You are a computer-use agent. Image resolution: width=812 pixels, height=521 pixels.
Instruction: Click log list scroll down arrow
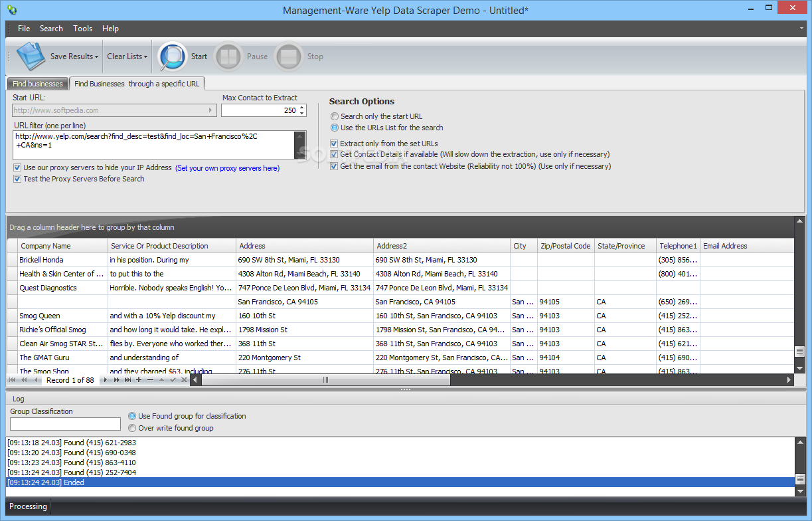[x=800, y=491]
